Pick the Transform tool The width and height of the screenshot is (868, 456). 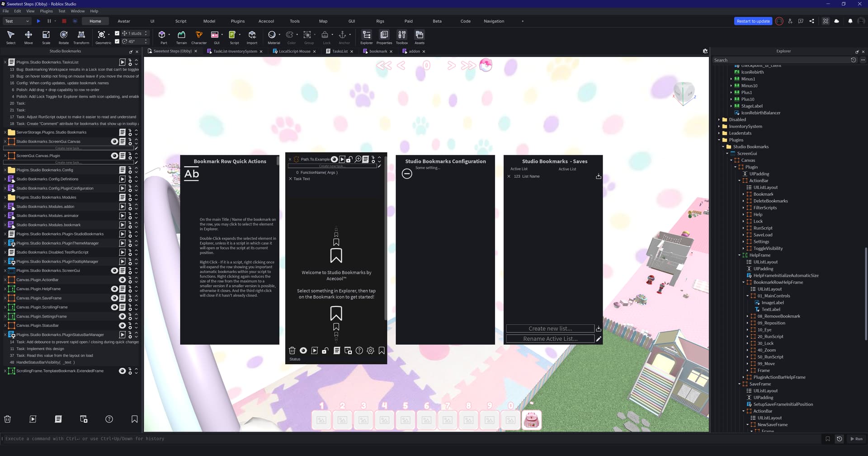click(x=81, y=37)
